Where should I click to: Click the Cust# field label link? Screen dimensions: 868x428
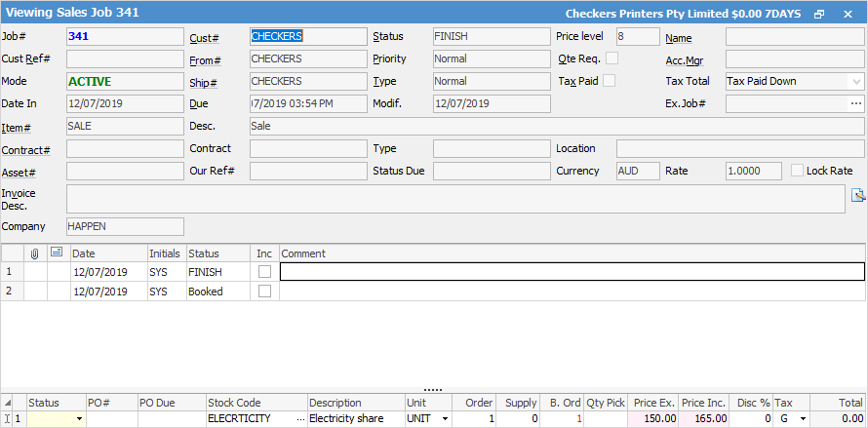tap(203, 37)
